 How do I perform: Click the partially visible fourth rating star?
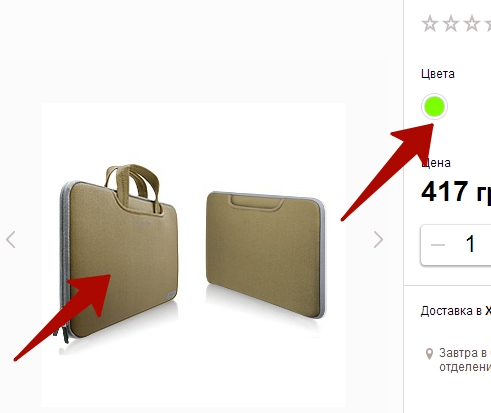[487, 24]
